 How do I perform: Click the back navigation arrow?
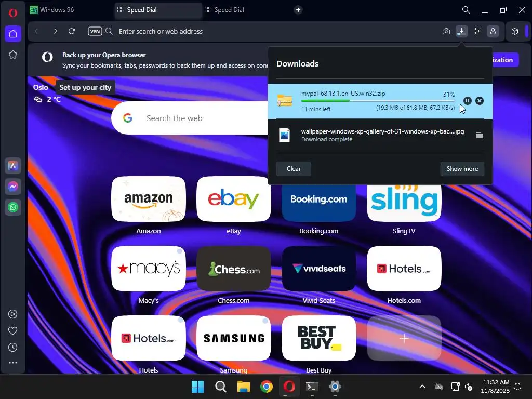pos(37,31)
